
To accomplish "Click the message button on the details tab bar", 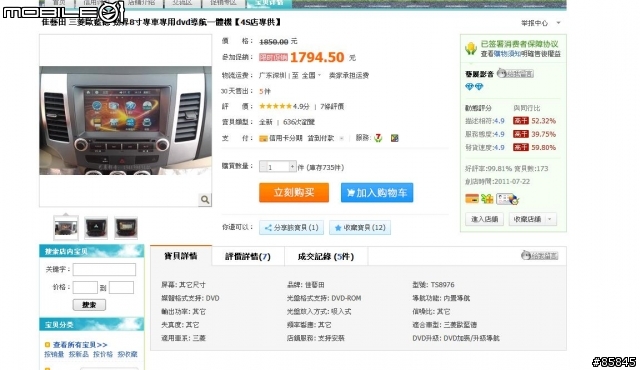I will click(x=540, y=256).
